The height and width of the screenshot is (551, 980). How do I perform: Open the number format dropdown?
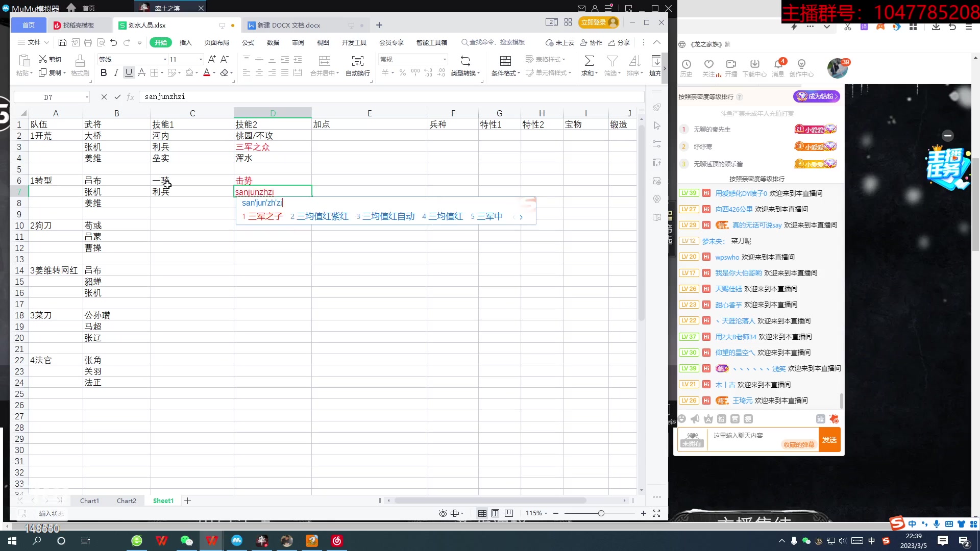[x=445, y=60]
